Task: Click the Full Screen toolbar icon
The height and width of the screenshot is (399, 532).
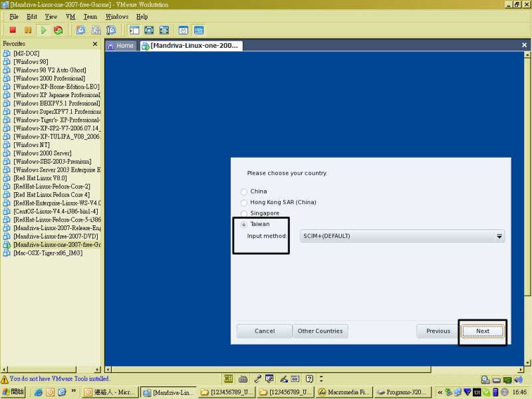Action: pyautogui.click(x=164, y=30)
